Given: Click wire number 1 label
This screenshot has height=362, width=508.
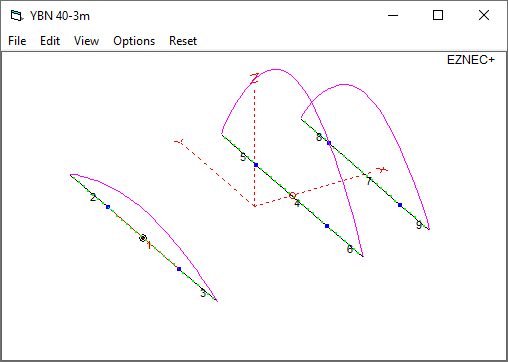Looking at the screenshot, I should [x=149, y=245].
